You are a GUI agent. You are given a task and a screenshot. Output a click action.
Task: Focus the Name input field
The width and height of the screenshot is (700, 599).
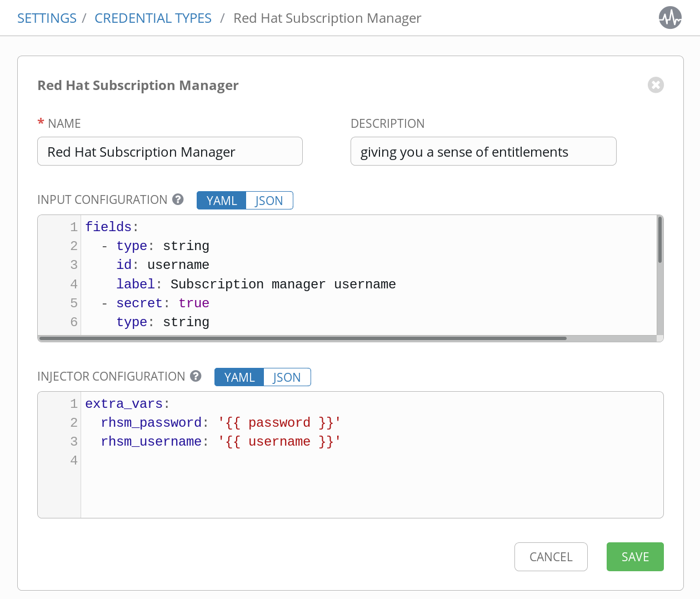(169, 152)
